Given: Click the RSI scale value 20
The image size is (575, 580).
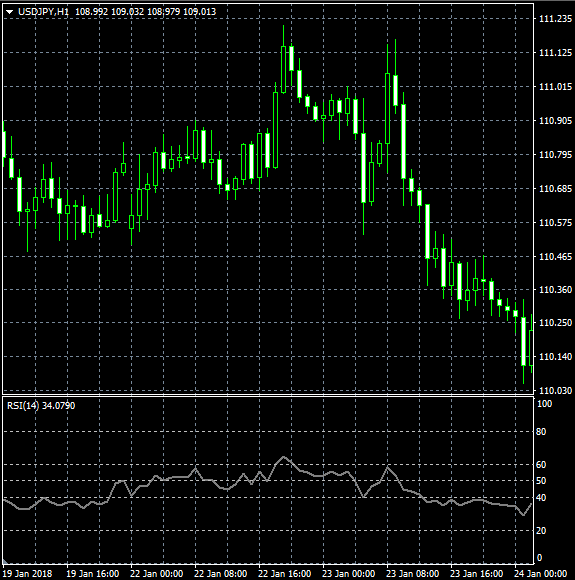Looking at the screenshot, I should point(541,530).
